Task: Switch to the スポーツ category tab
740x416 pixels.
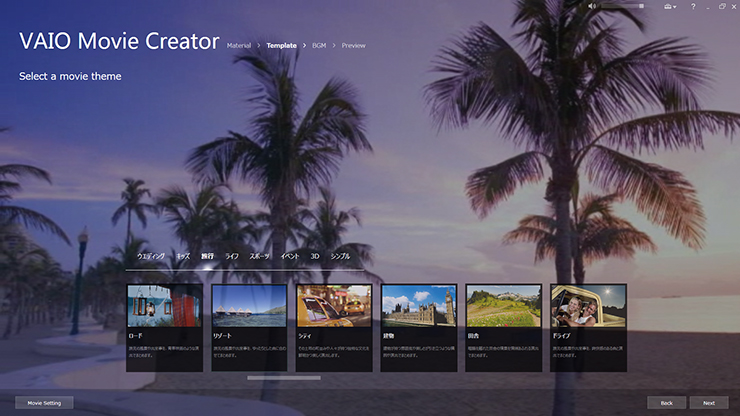Action: pyautogui.click(x=260, y=257)
